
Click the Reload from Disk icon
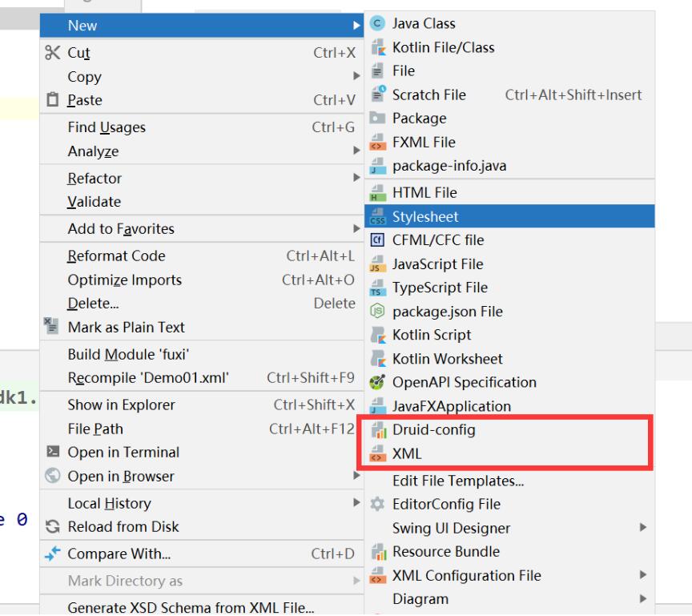[x=54, y=528]
